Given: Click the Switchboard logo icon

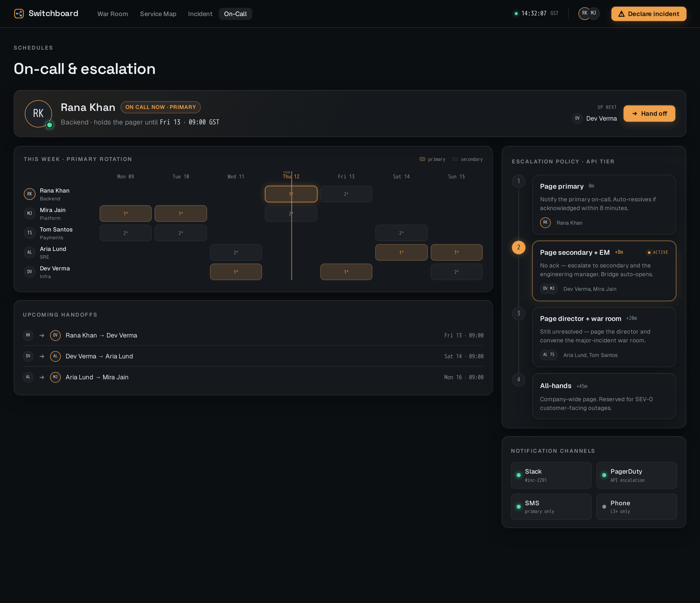Looking at the screenshot, I should 19,14.
